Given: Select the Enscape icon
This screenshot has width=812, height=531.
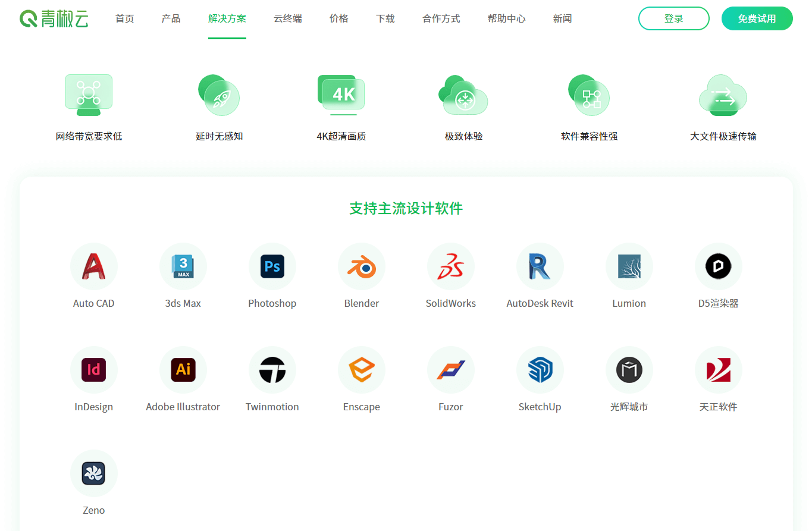Looking at the screenshot, I should [x=362, y=370].
